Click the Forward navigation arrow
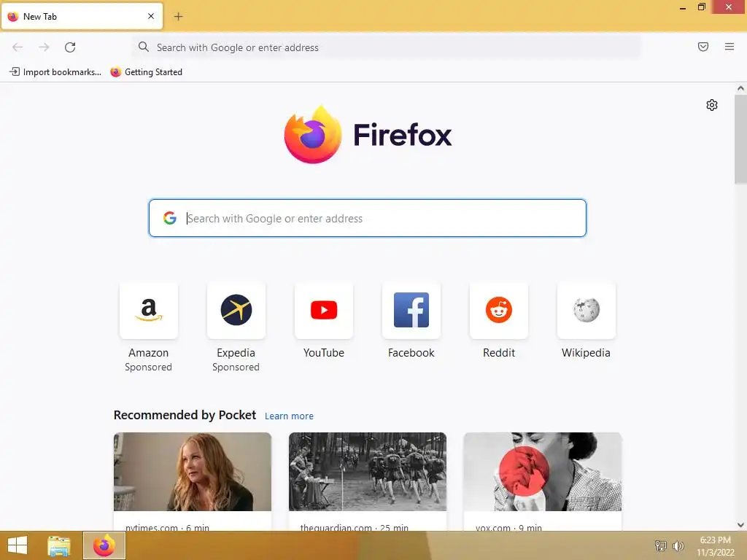 (x=44, y=47)
